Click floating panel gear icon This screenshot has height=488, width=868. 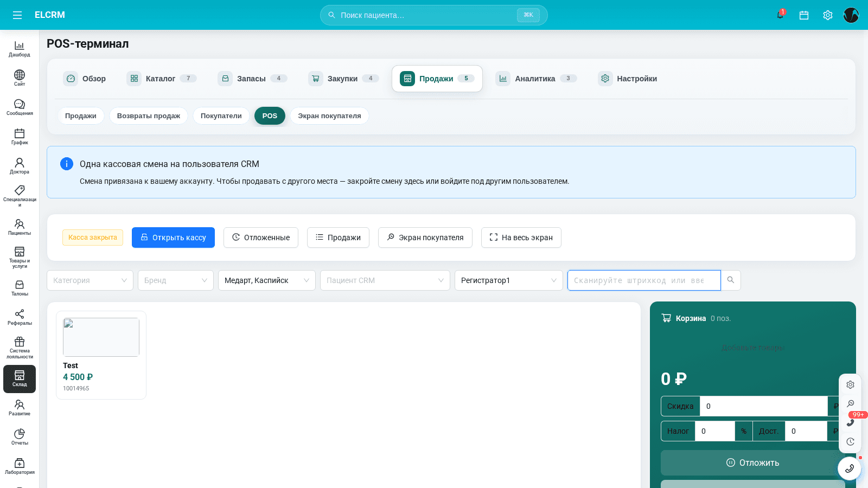850,384
